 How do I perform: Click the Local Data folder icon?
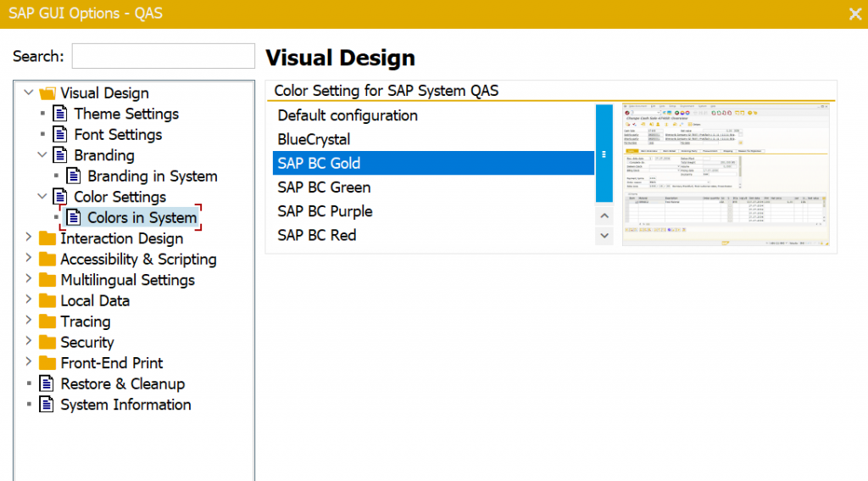[x=47, y=300]
